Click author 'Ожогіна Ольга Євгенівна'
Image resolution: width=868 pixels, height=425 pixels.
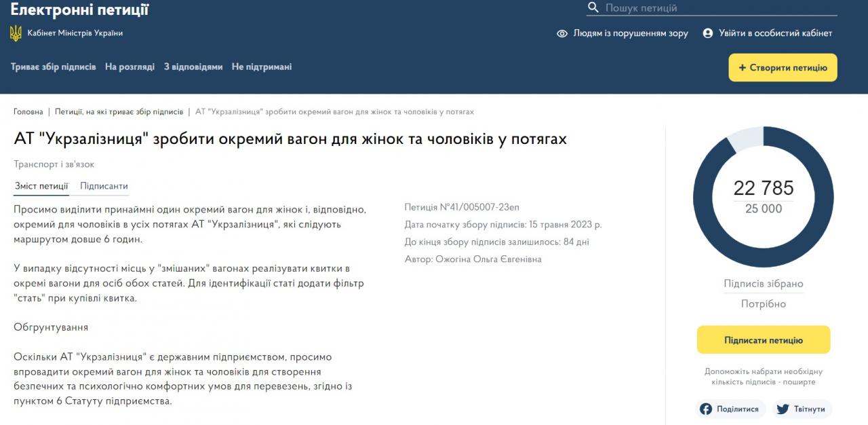coord(488,259)
